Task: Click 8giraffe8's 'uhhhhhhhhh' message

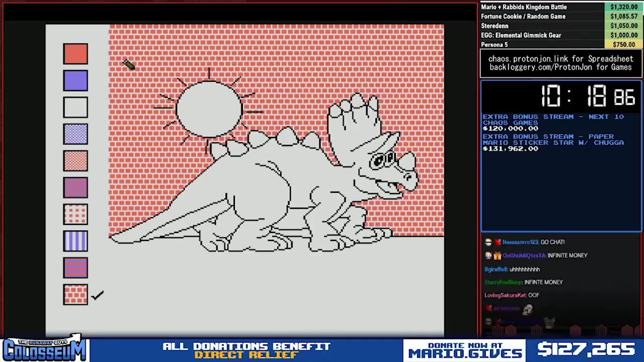Action: point(525,269)
